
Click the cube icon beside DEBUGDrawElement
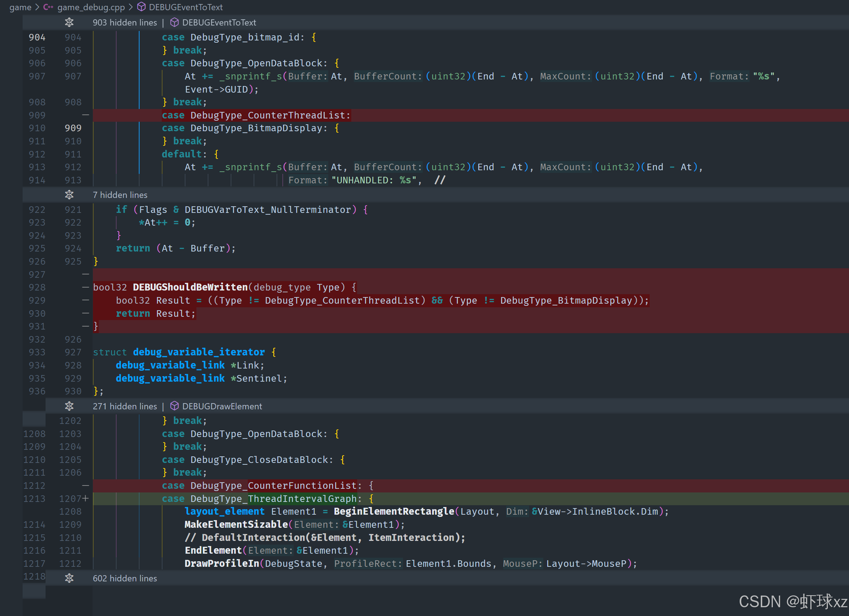(x=175, y=406)
